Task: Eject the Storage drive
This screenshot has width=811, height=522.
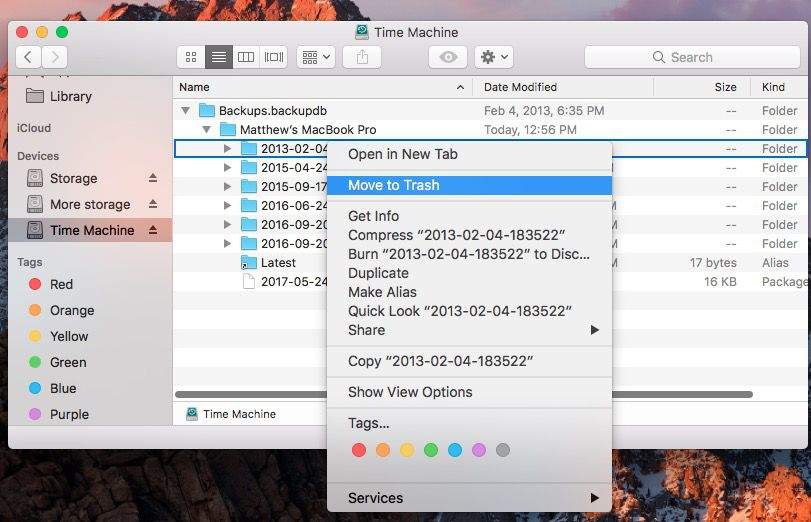Action: click(x=153, y=178)
